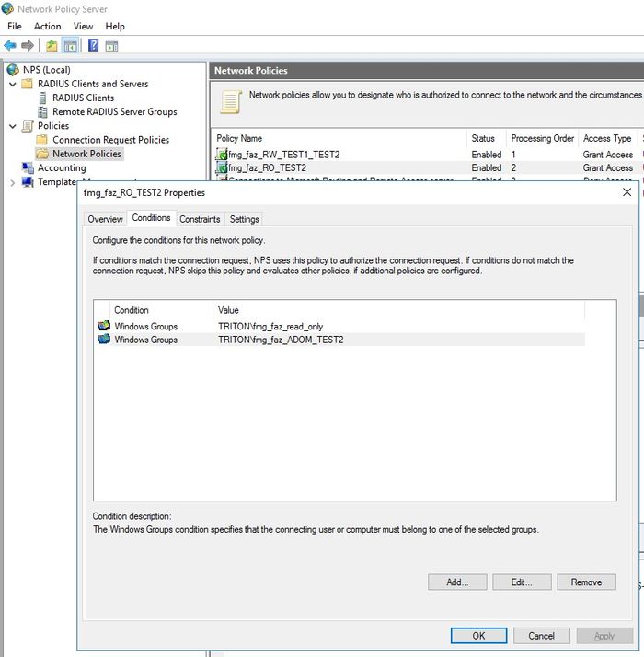
Task: Click the icon for fmg_faz_ADOM_TEST2 condition
Action: click(x=103, y=339)
